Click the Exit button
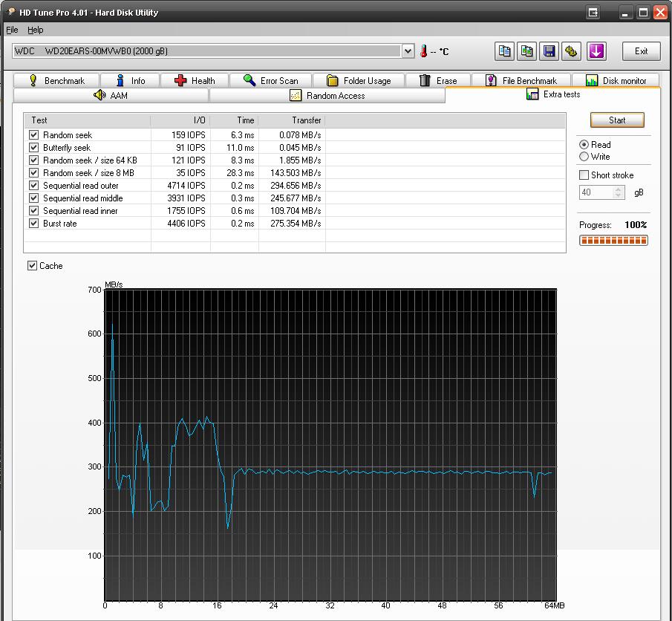The width and height of the screenshot is (672, 621). 641,51
